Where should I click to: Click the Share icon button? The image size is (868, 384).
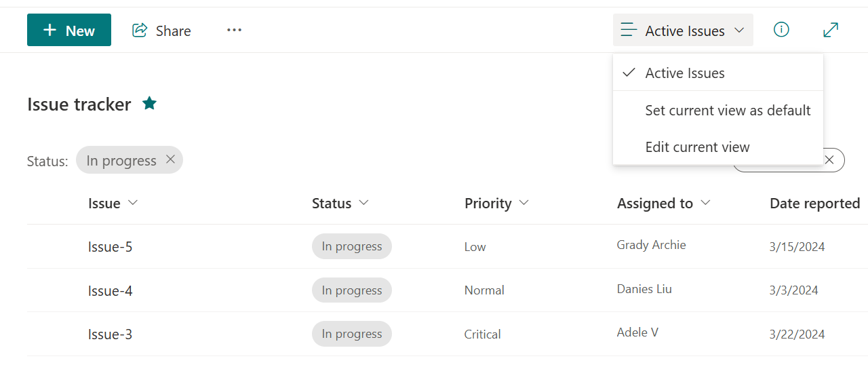click(161, 31)
